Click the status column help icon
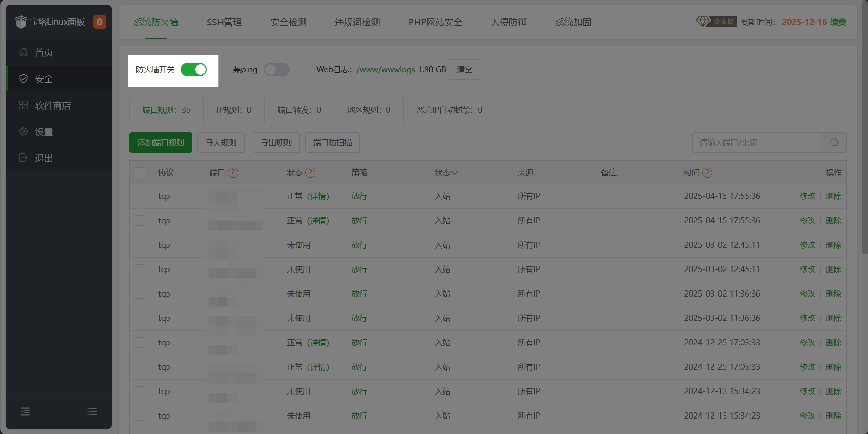Screen dimensions: 868x434 pyautogui.click(x=310, y=173)
